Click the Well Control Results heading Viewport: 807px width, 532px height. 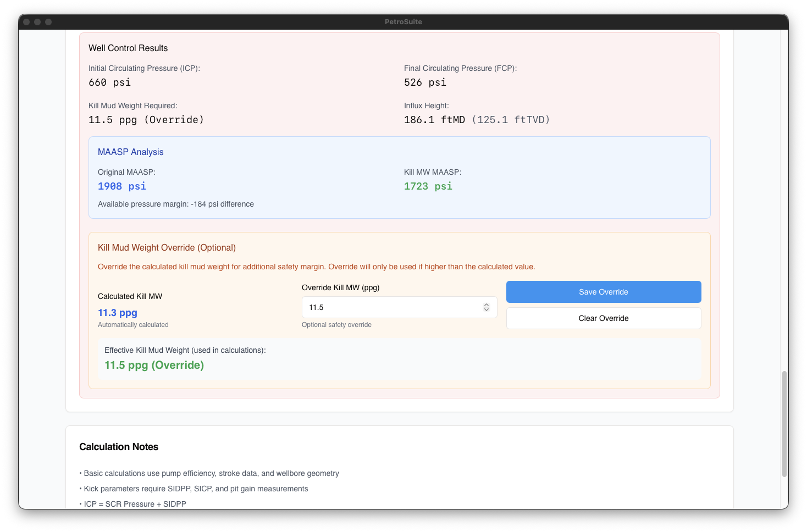[x=128, y=48]
